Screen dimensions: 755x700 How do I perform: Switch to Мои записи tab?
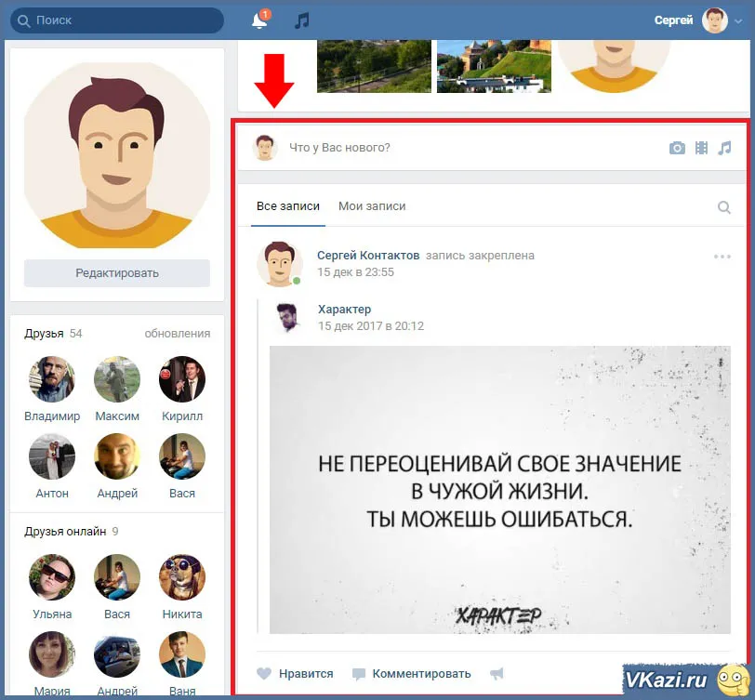[372, 206]
